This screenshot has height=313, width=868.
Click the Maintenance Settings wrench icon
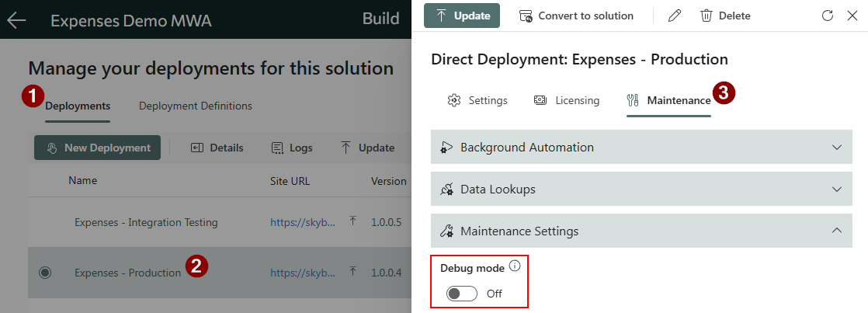[446, 231]
